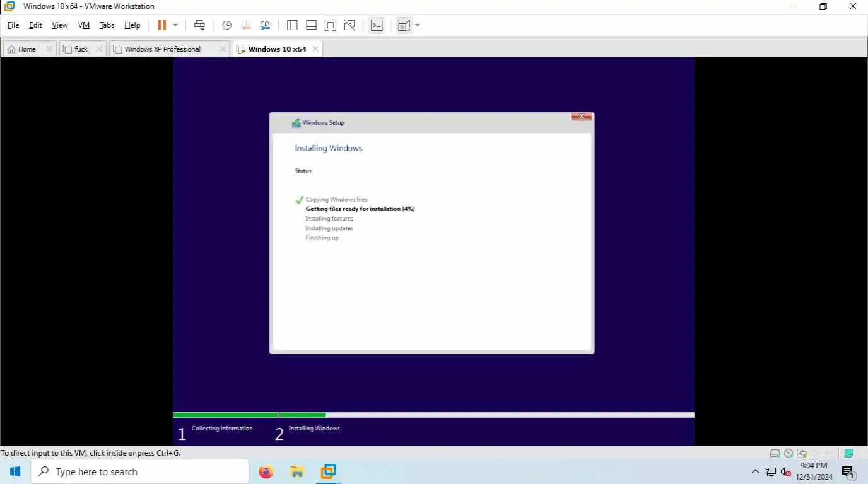Open the Help menu

coord(132,25)
